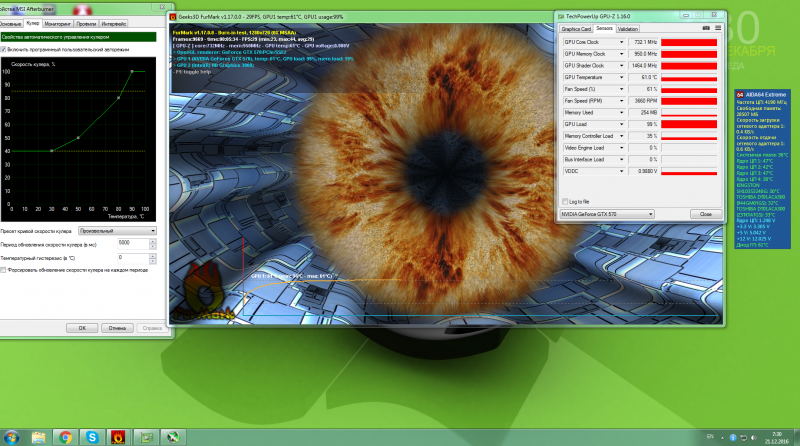This screenshot has width=800, height=446.
Task: Open the Мониторинг tab in Afterburner
Action: [x=58, y=24]
